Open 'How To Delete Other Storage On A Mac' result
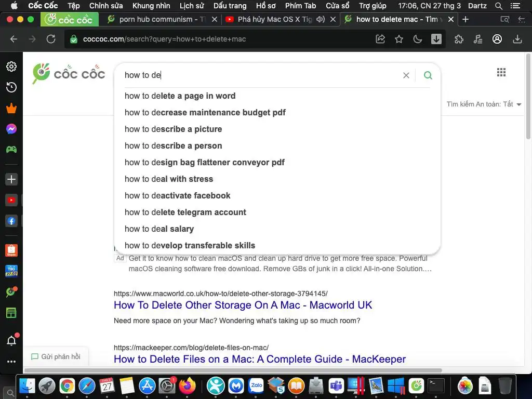 point(243,305)
